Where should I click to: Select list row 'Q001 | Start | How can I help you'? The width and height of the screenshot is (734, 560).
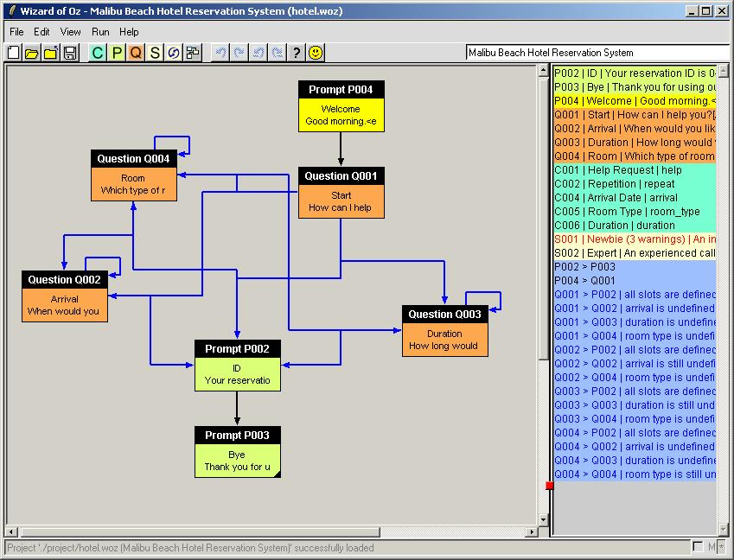(635, 115)
